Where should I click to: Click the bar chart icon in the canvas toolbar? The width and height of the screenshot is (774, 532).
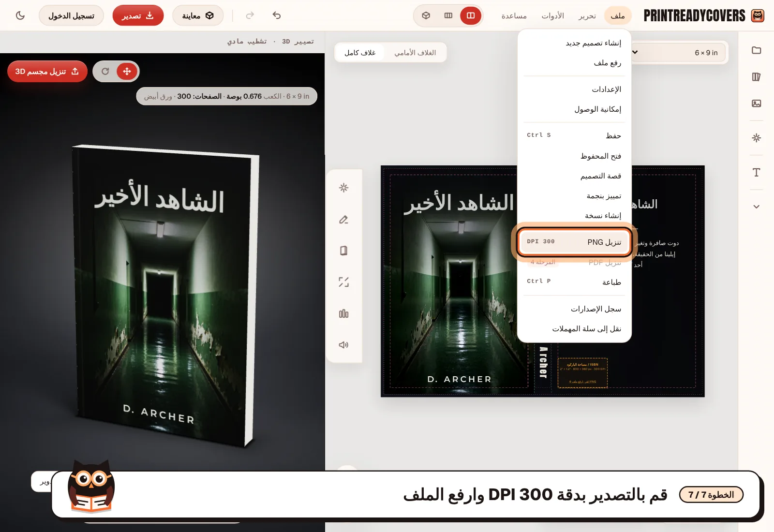344,313
